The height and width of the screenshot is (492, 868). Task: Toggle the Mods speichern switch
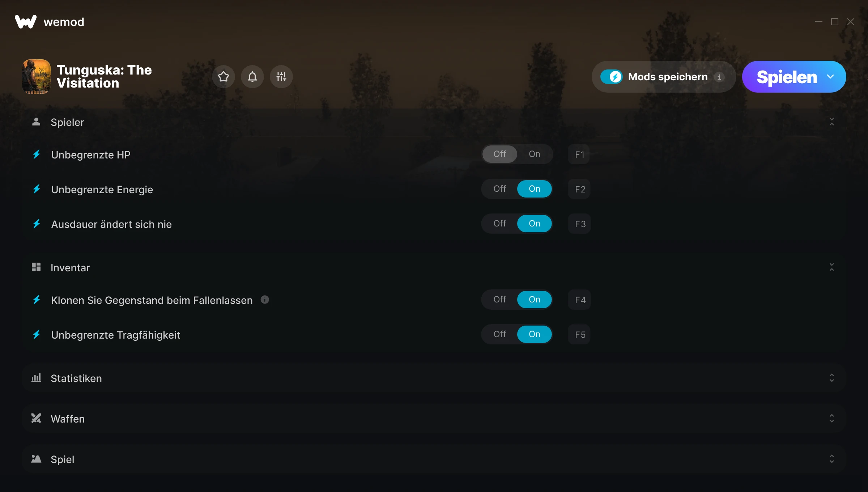point(611,77)
